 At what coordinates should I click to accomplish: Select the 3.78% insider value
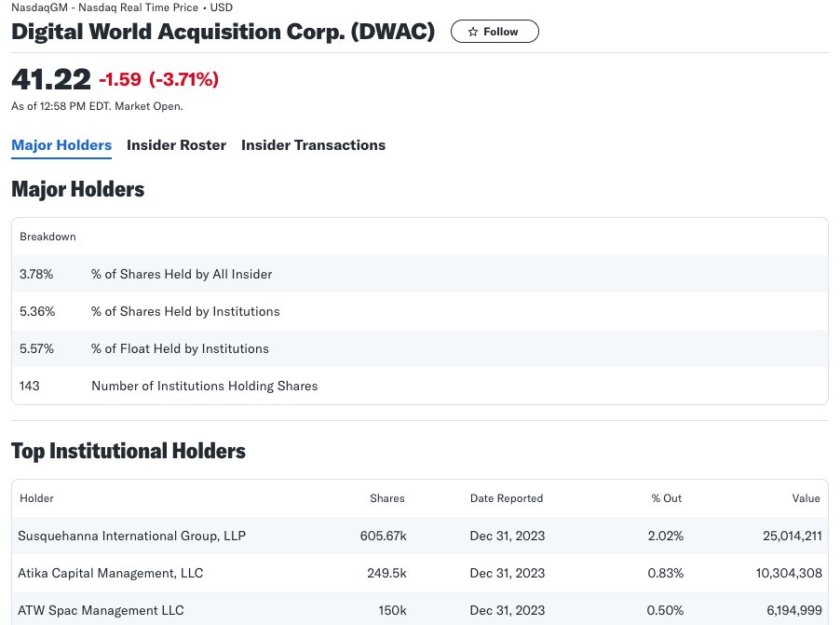pyautogui.click(x=36, y=274)
